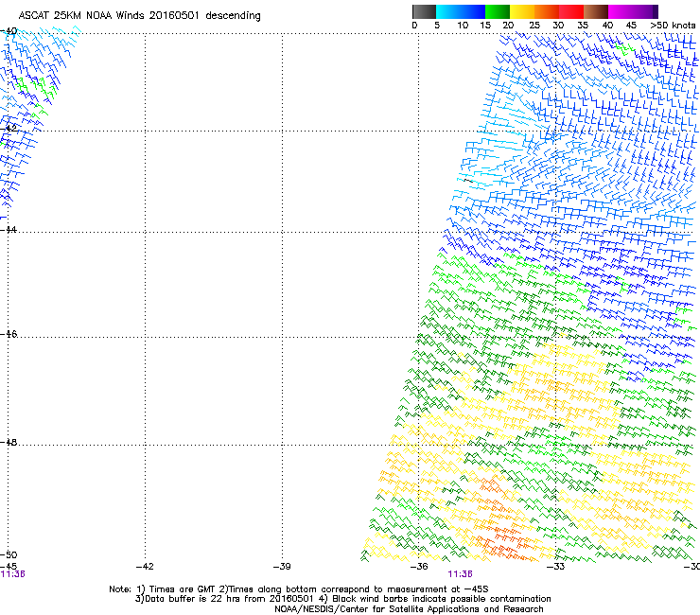Click the -46 latitude label on left axis
700x615 pixels.
[9, 334]
